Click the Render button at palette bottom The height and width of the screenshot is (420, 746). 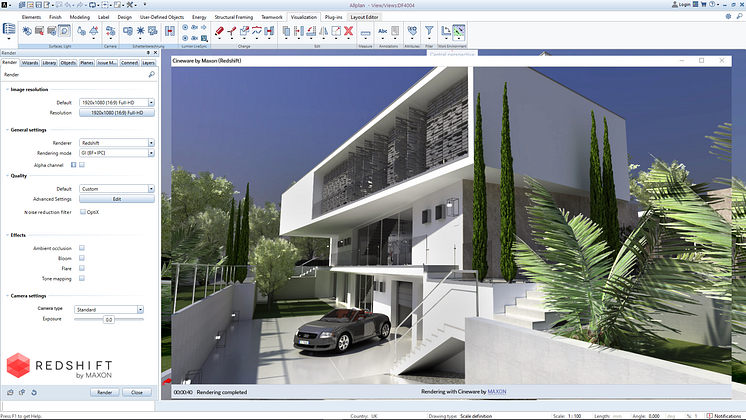pyautogui.click(x=105, y=392)
